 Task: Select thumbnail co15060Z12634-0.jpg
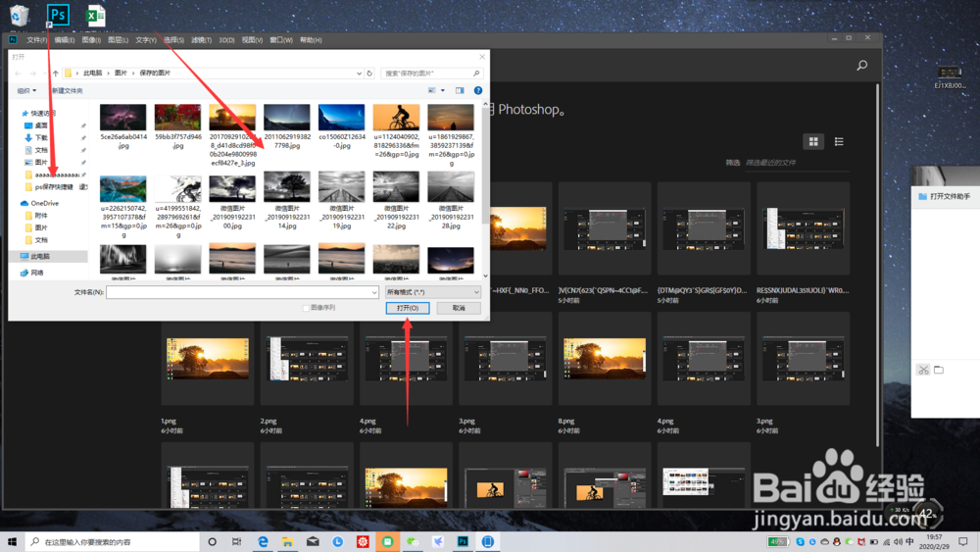click(x=341, y=119)
